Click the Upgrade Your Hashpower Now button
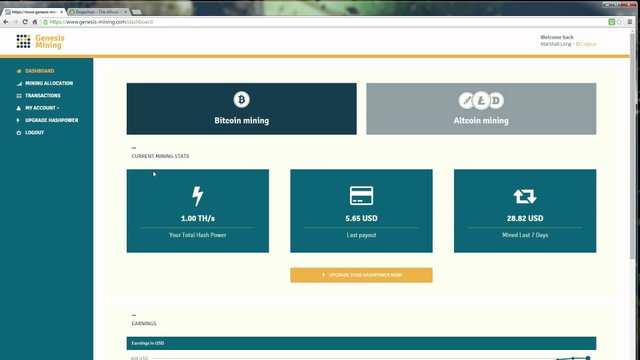Image resolution: width=640 pixels, height=360 pixels. 361,275
